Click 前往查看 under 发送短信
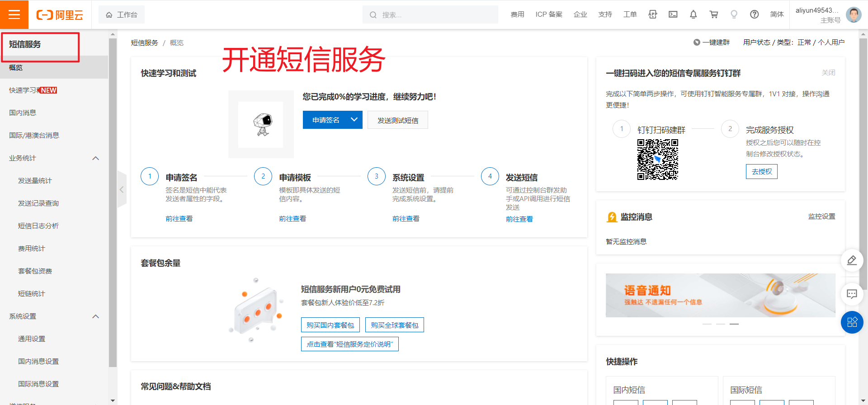 519,219
